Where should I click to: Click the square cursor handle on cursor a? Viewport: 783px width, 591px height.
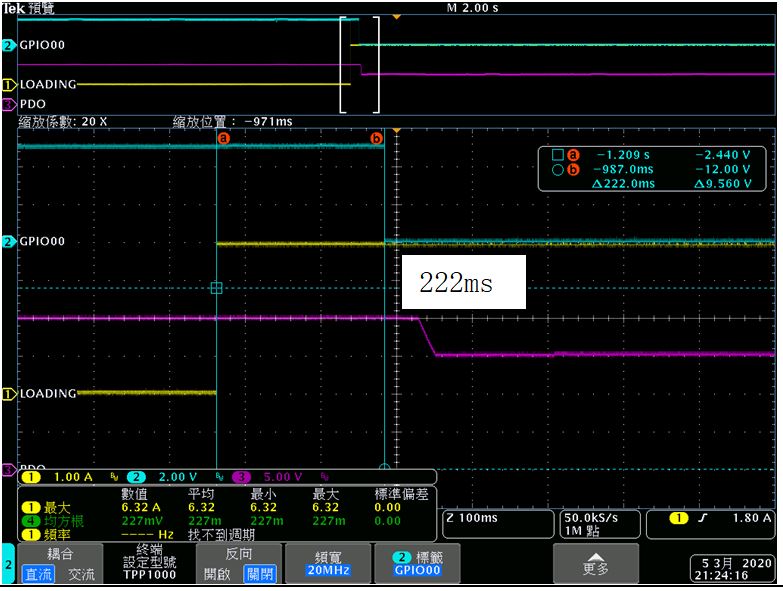216,288
